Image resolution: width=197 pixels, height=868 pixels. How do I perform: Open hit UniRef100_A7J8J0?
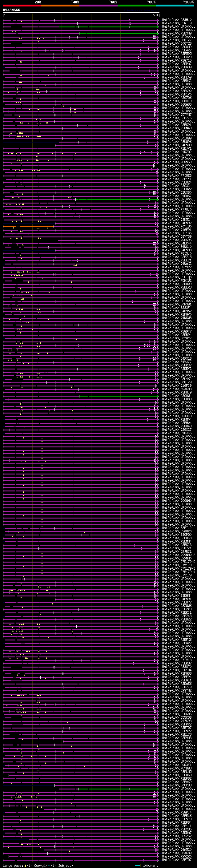[177, 210]
